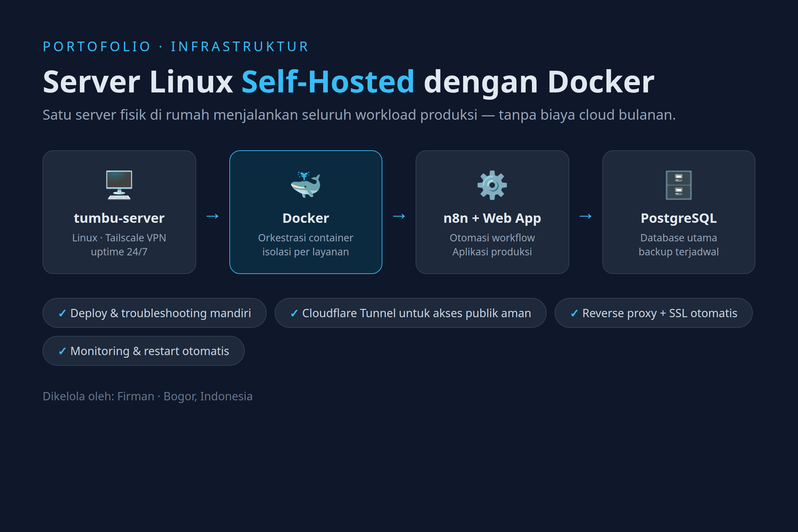Click the "Deploy & troubleshooting mandiri" chip

tap(154, 313)
